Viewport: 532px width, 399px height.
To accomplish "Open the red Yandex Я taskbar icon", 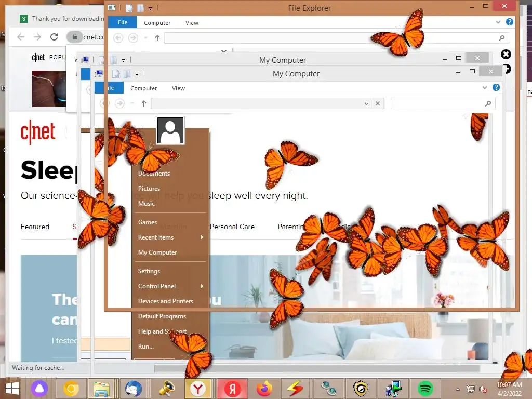I will tap(232, 389).
